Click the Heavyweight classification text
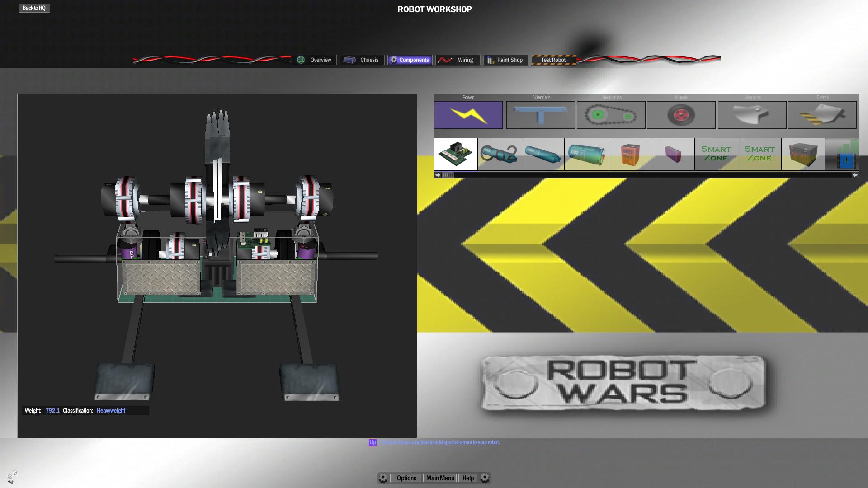868x488 pixels. (x=111, y=410)
